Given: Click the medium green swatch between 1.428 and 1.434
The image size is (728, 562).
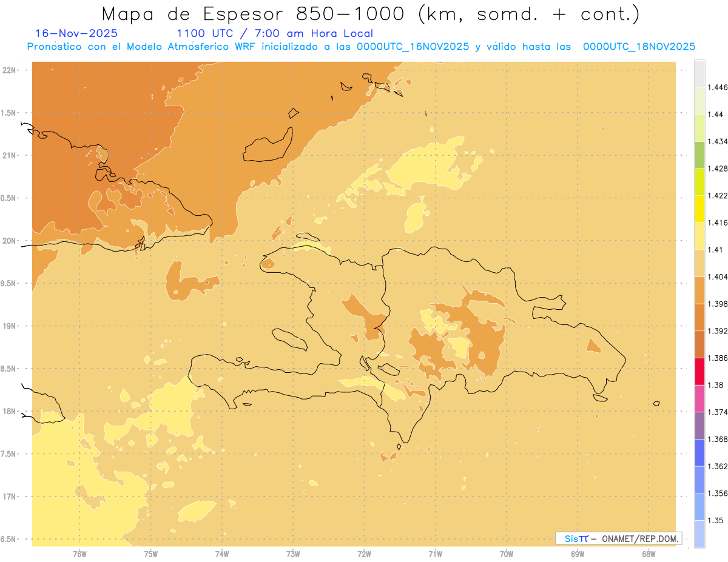Looking at the screenshot, I should 699,155.
